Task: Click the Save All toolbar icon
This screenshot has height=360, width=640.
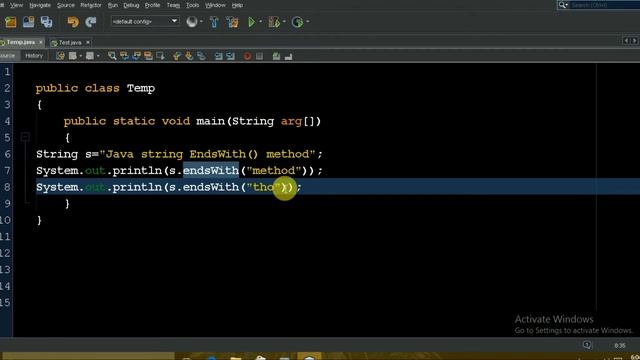Action: 47,22
